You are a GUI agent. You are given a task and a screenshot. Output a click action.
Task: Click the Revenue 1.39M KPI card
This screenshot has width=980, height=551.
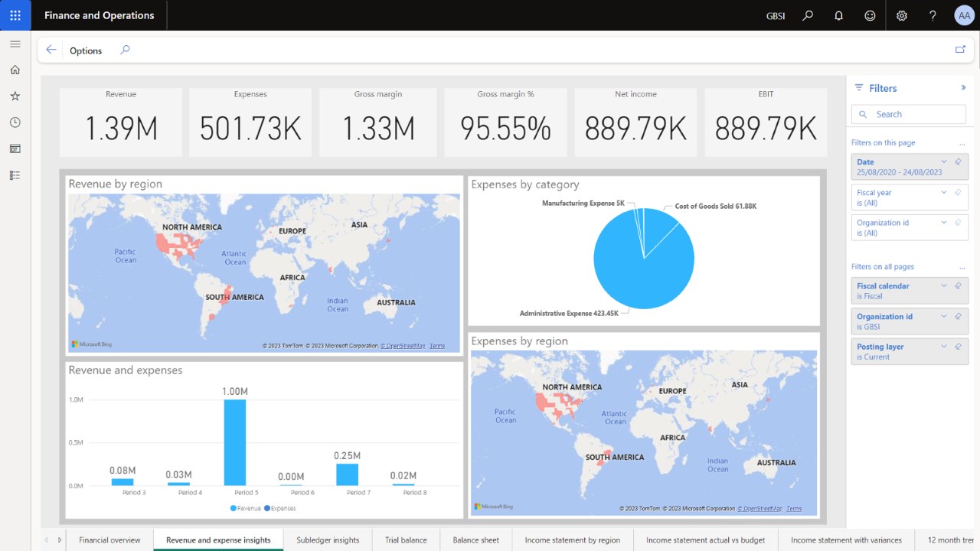(121, 122)
